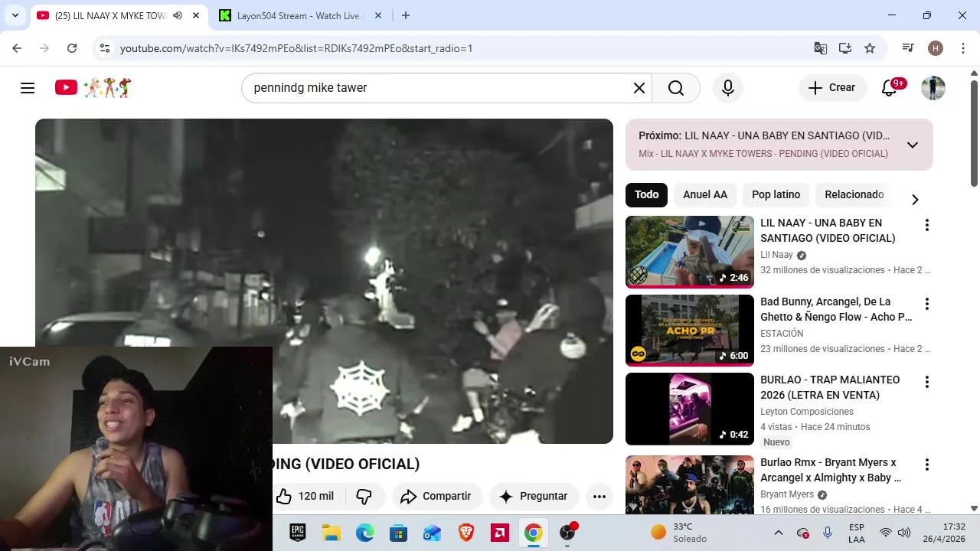Image resolution: width=980 pixels, height=551 pixels.
Task: Like the video with 120 mil
Action: click(305, 496)
